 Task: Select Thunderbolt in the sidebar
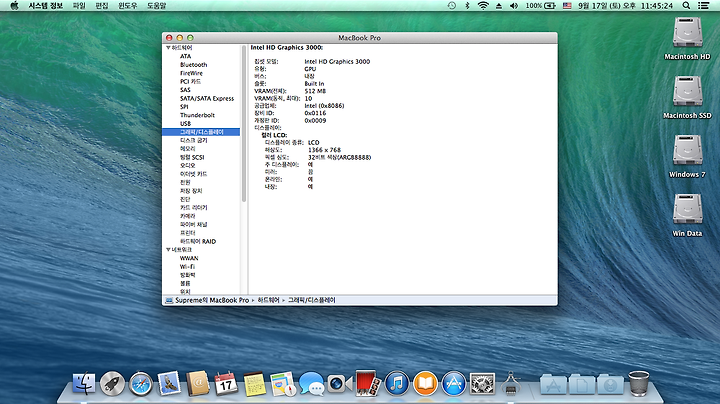197,115
